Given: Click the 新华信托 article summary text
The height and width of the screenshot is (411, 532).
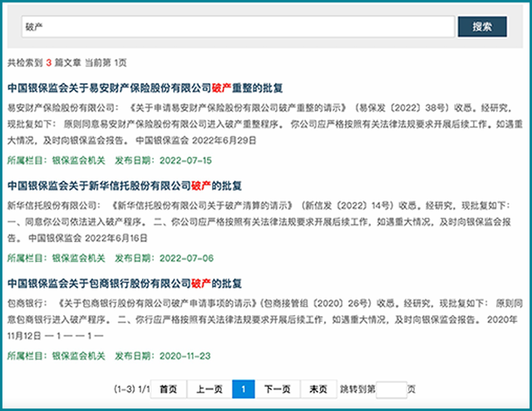Looking at the screenshot, I should [x=259, y=222].
